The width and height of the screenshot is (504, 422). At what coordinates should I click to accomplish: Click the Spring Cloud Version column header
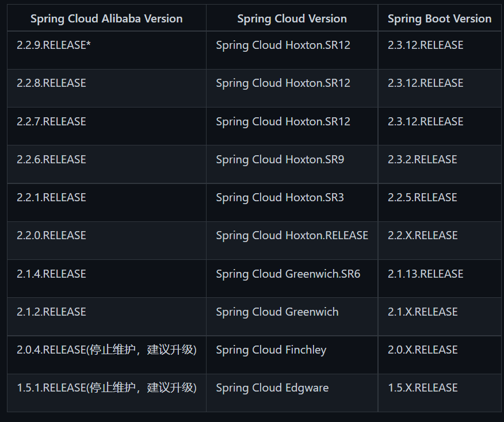point(292,18)
